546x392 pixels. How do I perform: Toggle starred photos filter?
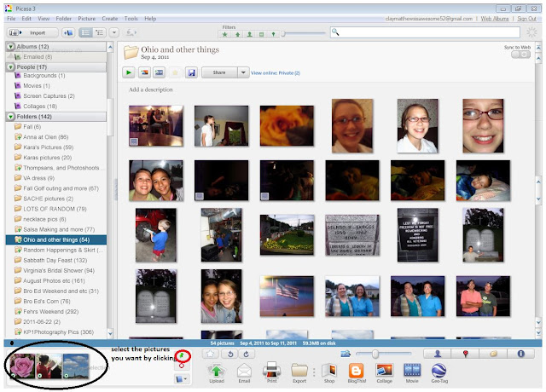tap(225, 34)
